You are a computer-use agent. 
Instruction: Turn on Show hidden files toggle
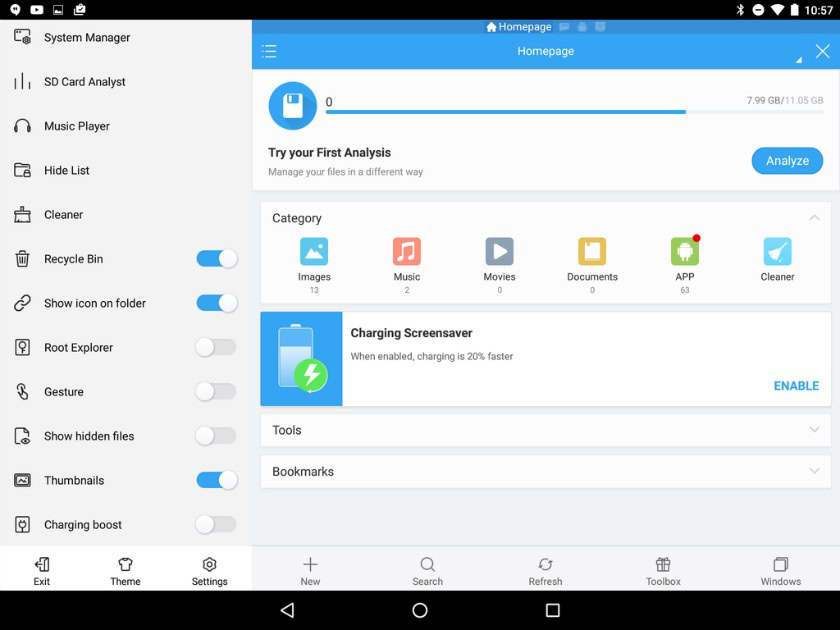[x=216, y=436]
